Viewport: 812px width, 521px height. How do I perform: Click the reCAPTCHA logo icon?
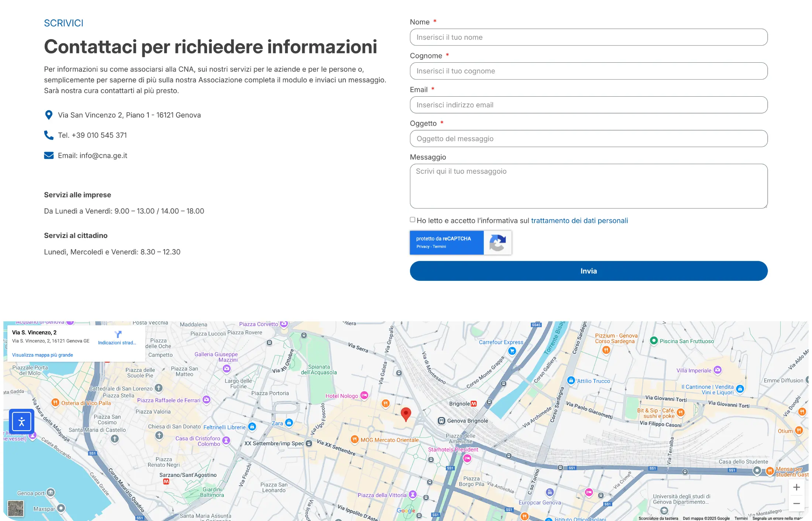[x=497, y=243]
